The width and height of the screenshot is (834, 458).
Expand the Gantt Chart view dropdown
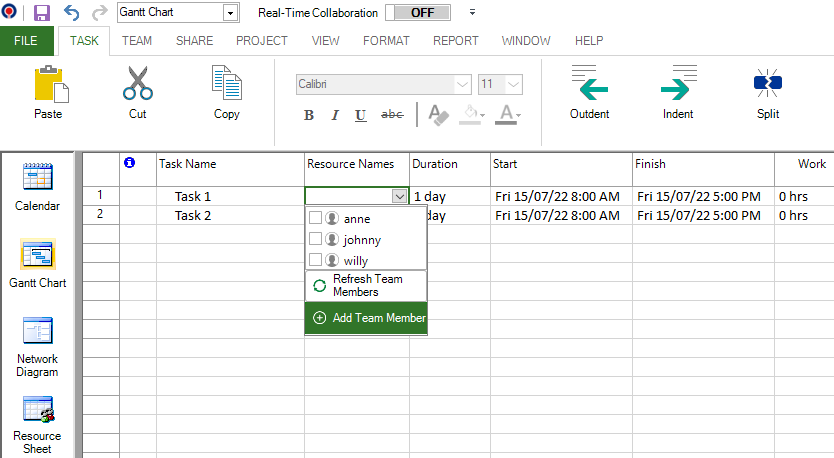(x=231, y=13)
